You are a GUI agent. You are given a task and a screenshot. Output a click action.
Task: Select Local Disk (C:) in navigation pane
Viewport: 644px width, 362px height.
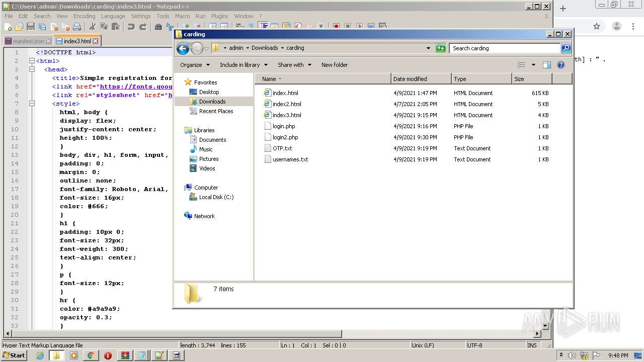216,197
